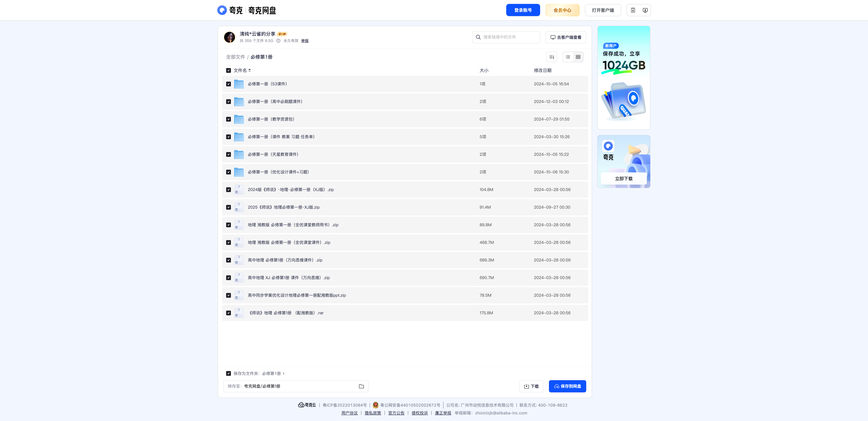
Task: Click the clock validity icon
Action: (x=278, y=41)
